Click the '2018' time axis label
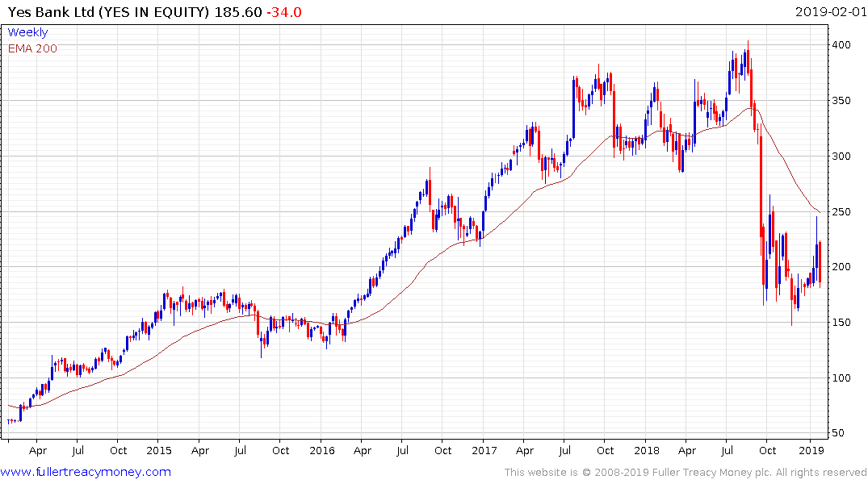The height and width of the screenshot is (484, 868). coord(647,451)
